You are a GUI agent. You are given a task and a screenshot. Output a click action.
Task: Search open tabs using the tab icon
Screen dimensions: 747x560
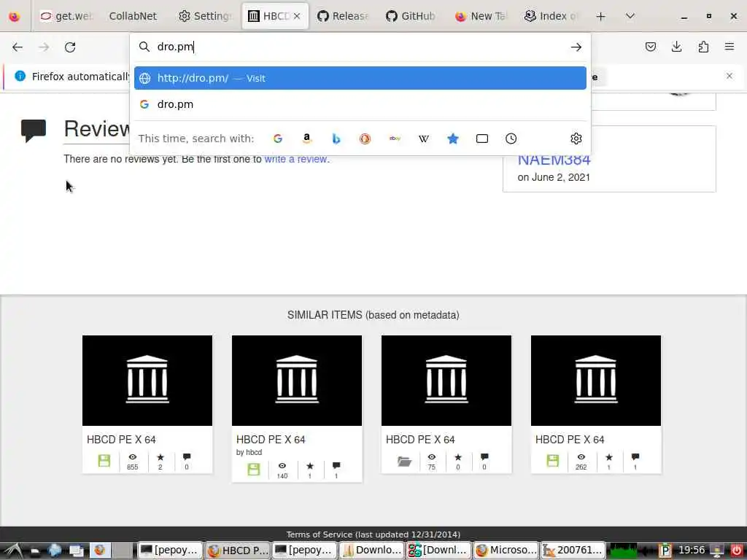(482, 139)
